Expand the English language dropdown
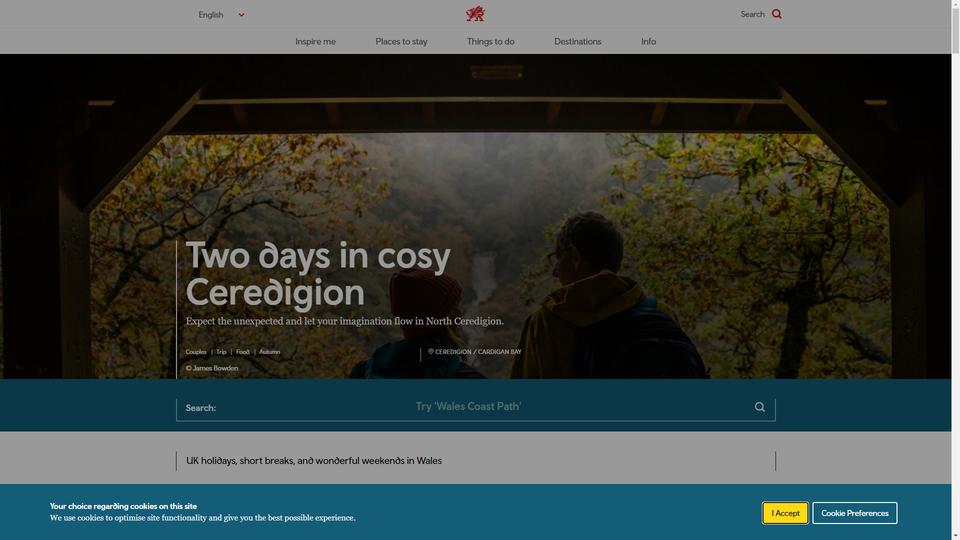This screenshot has height=540, width=960. [221, 15]
